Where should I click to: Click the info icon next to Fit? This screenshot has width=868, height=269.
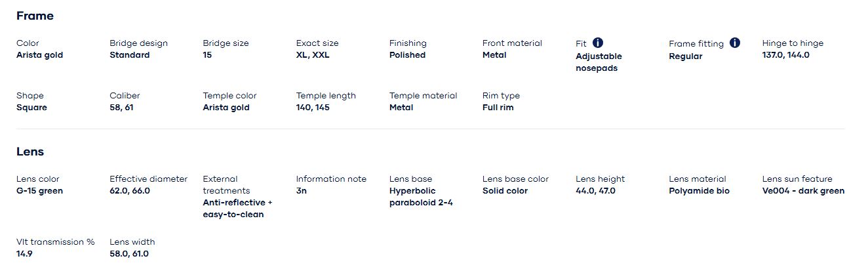pyautogui.click(x=597, y=43)
